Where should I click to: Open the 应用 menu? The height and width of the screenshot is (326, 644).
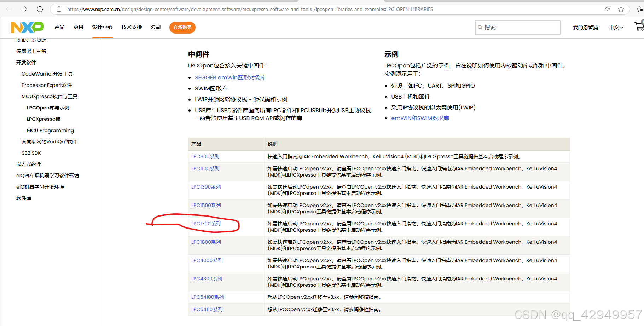(78, 27)
